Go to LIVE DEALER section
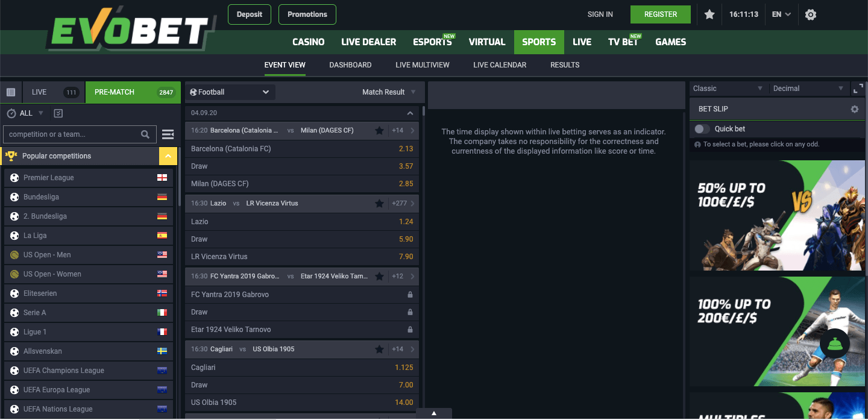The height and width of the screenshot is (420, 868). point(369,42)
